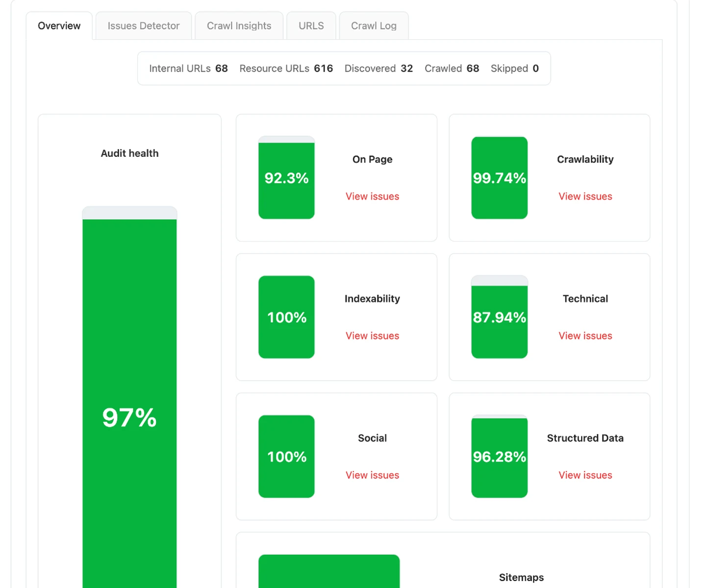
Task: Click the 100% Indexability score bar
Action: pyautogui.click(x=286, y=317)
